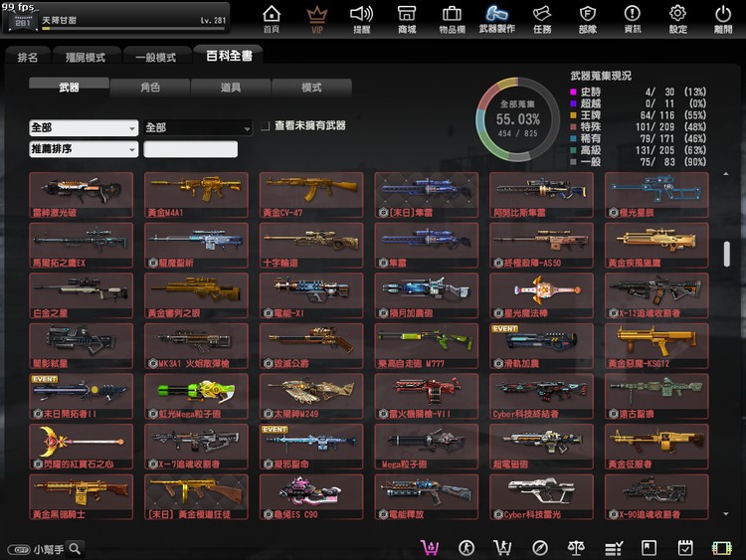Select the 雷神激光破 weapon card
746x560 pixels.
[x=81, y=195]
